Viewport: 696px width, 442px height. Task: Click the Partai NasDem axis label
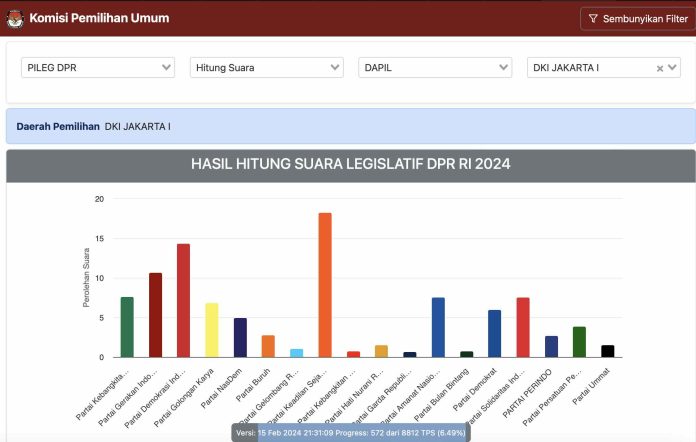[x=221, y=388]
